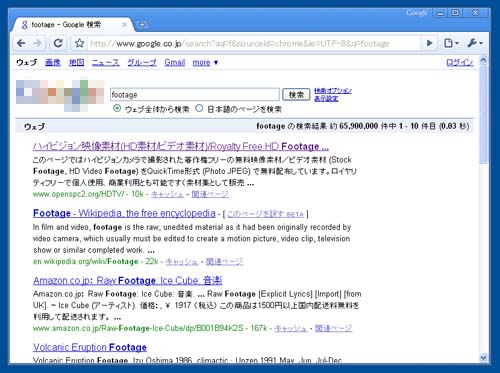This screenshot has height=373, width=500.
Task: Open 検索オプション advanced search link
Action: (x=333, y=91)
